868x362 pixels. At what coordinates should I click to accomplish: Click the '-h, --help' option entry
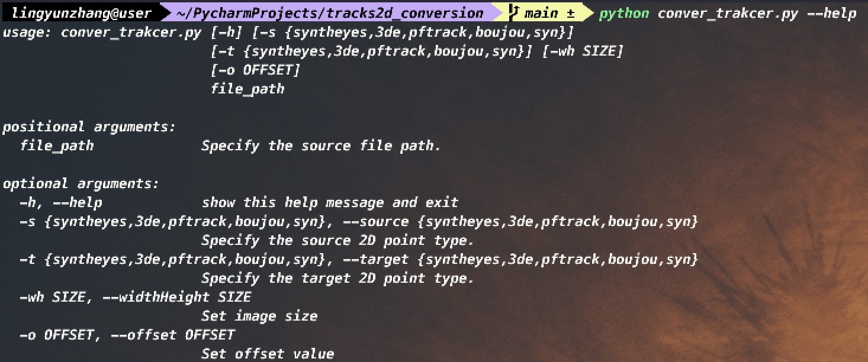(61, 203)
